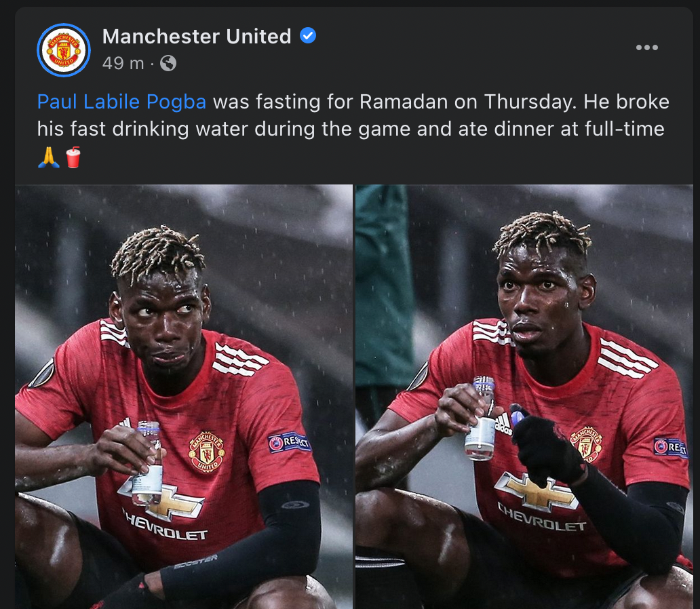
Task: Click the Chevrolet text in right photo
Action: tap(541, 519)
